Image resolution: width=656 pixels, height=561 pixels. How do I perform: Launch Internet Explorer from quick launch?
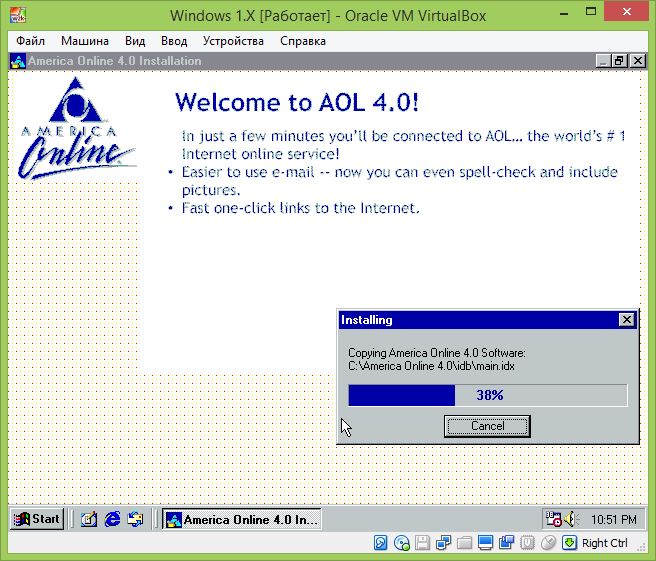click(112, 520)
